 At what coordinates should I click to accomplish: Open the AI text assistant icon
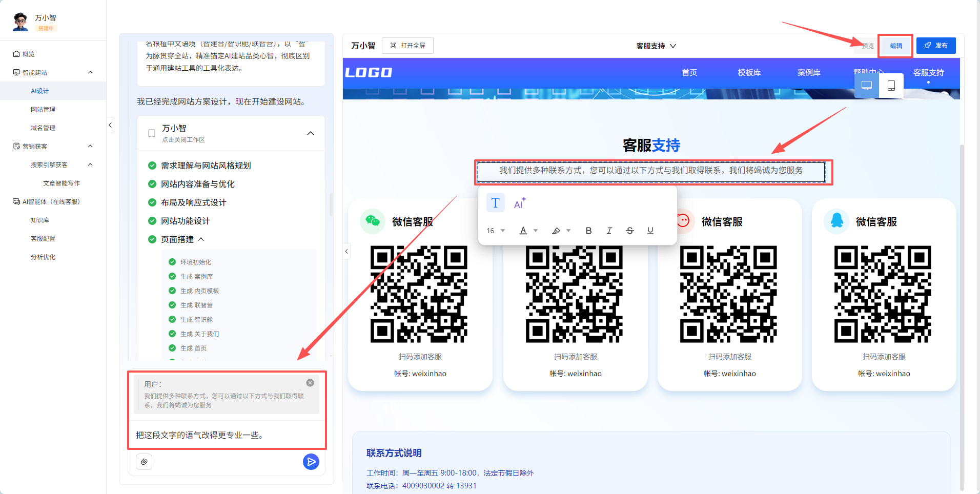pos(519,203)
